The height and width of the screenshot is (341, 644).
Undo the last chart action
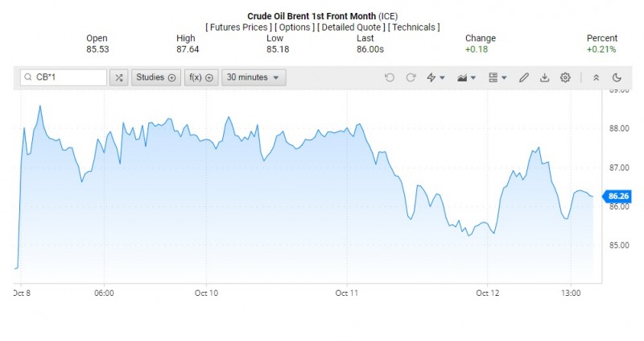tap(390, 77)
